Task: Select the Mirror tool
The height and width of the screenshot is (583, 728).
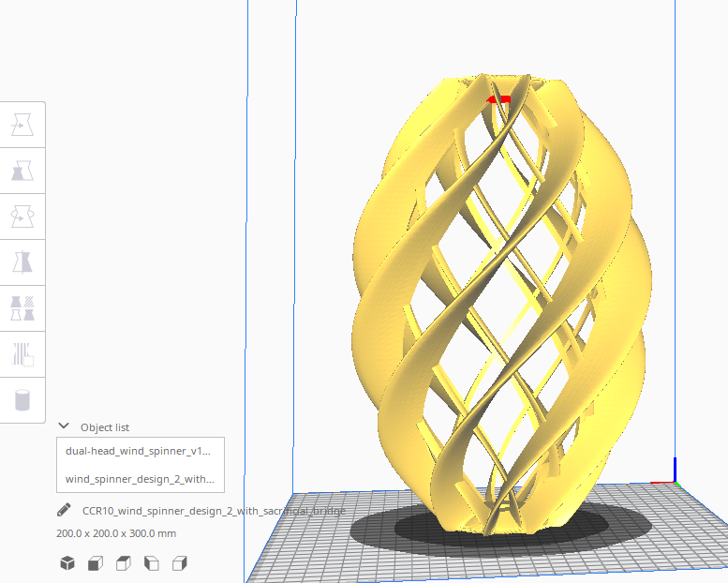Action: [x=22, y=263]
